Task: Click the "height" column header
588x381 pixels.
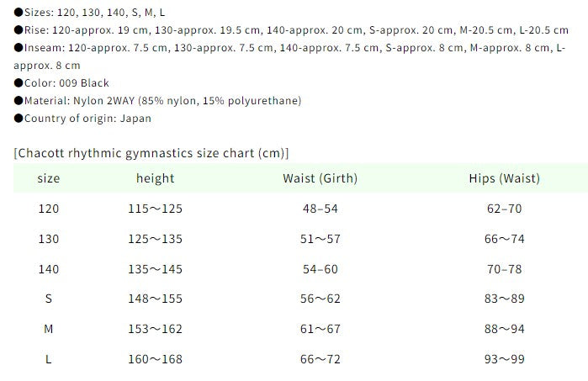Action: [156, 178]
